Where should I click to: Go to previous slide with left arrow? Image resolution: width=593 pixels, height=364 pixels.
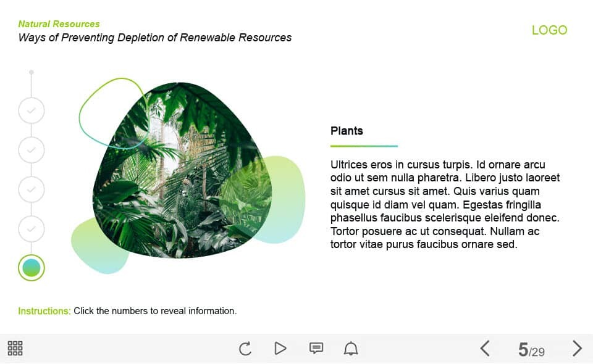point(485,349)
